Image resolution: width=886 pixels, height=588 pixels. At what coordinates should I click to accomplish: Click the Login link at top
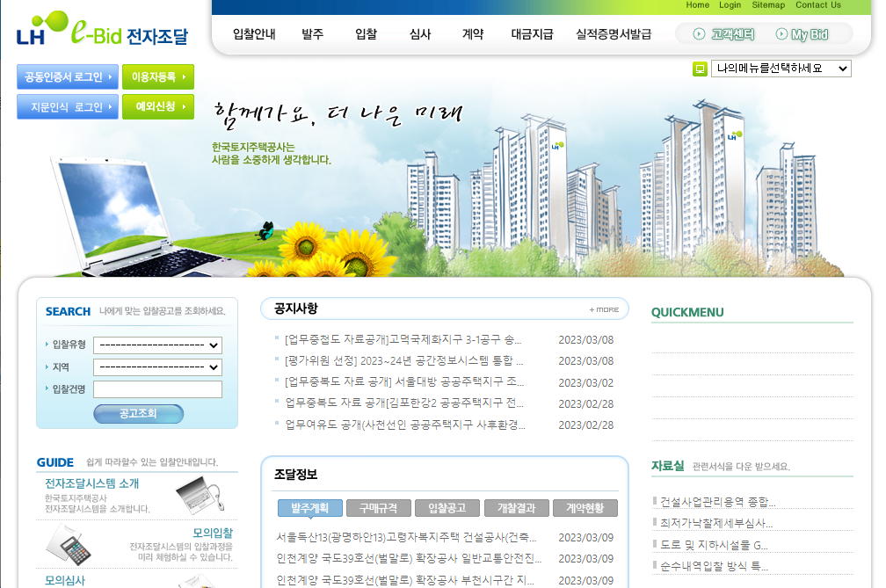click(x=730, y=5)
